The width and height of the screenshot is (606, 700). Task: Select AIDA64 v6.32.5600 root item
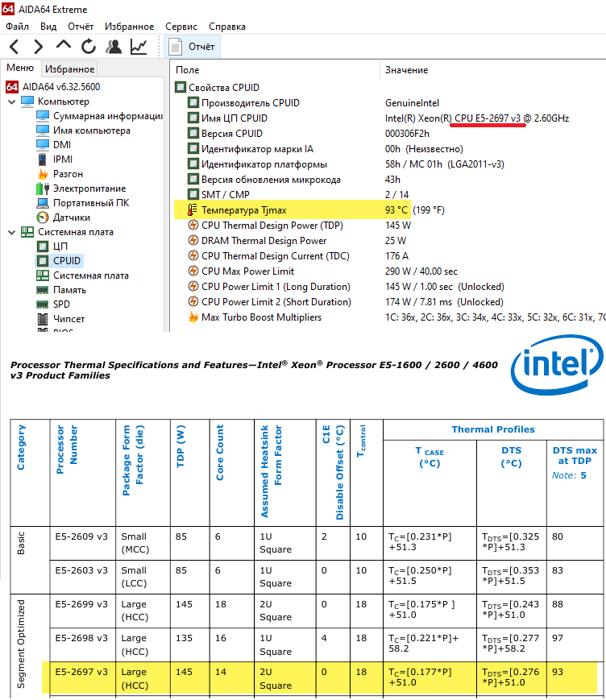(x=61, y=87)
